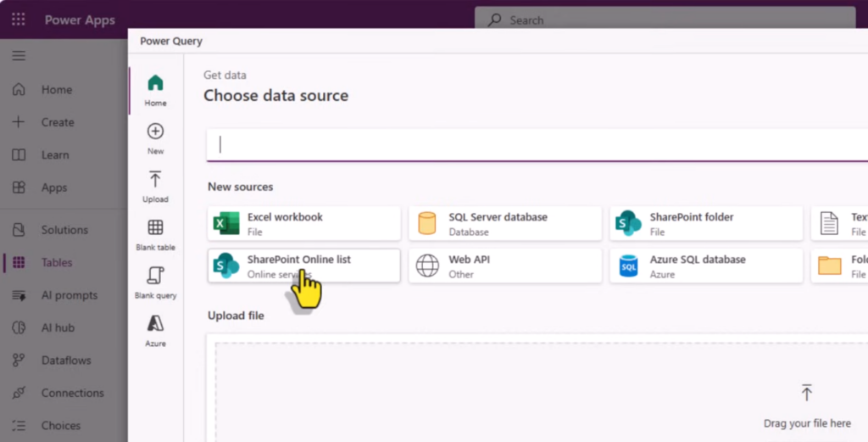Image resolution: width=868 pixels, height=442 pixels.
Task: Choose SharePoint Online list source
Action: 304,266
